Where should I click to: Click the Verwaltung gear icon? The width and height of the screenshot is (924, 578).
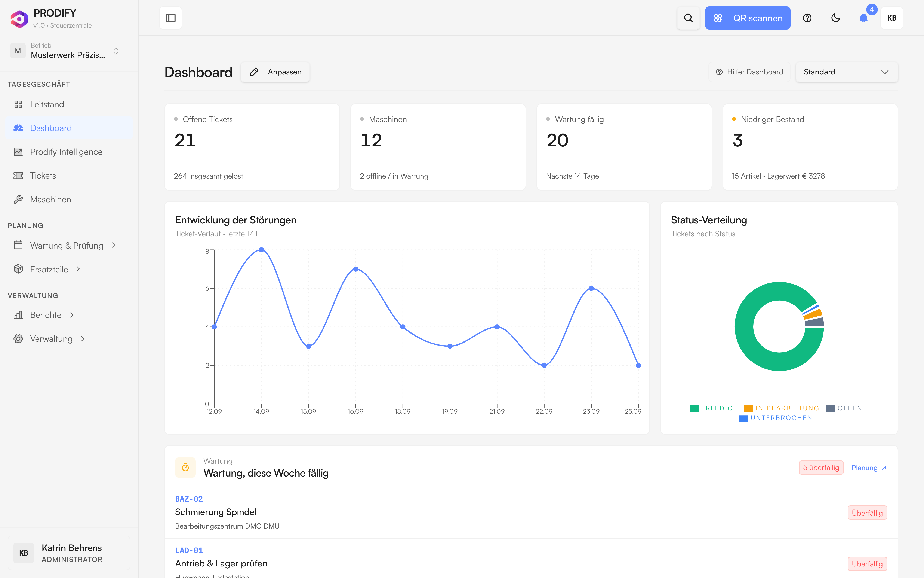(18, 339)
